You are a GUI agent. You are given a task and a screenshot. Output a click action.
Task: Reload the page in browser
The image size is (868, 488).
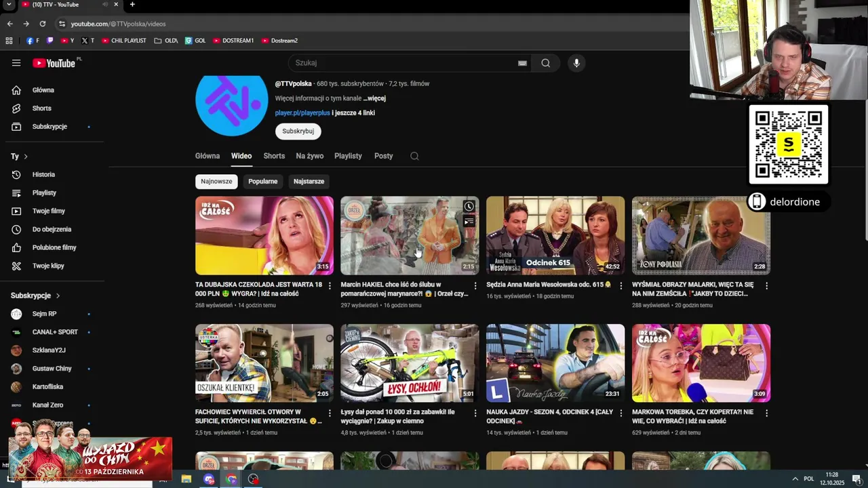(42, 24)
